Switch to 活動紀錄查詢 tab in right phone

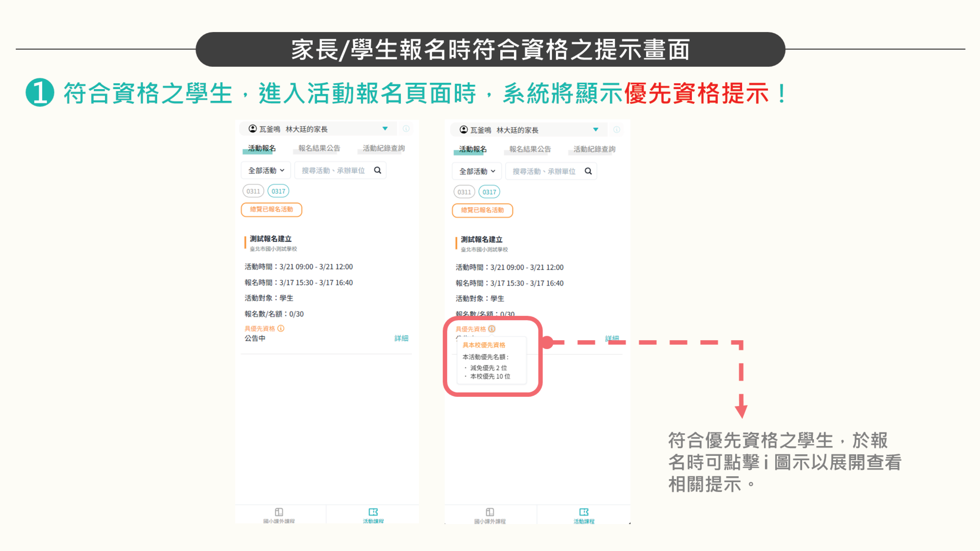coord(594,149)
